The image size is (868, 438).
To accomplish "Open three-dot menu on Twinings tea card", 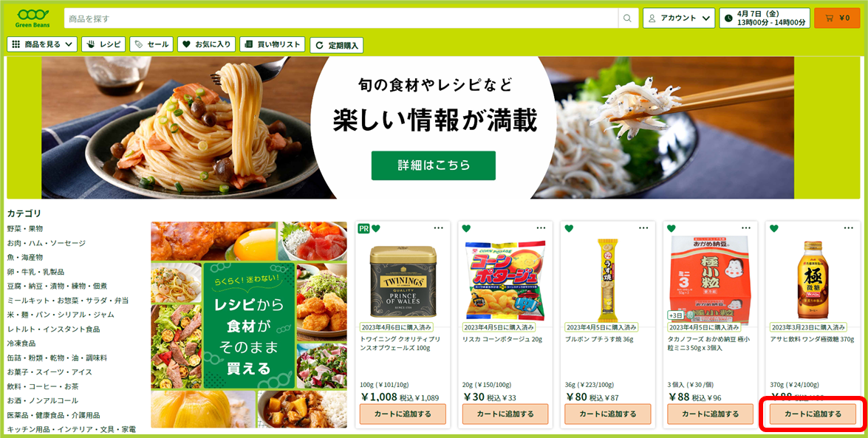I will pyautogui.click(x=438, y=228).
